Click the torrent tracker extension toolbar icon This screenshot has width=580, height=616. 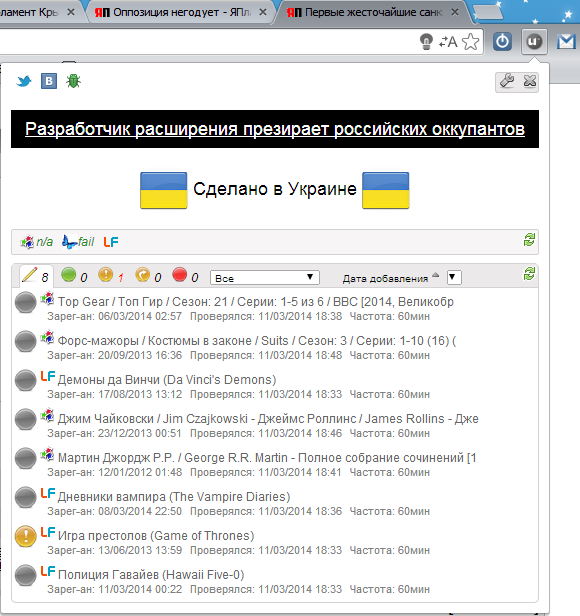tap(534, 41)
